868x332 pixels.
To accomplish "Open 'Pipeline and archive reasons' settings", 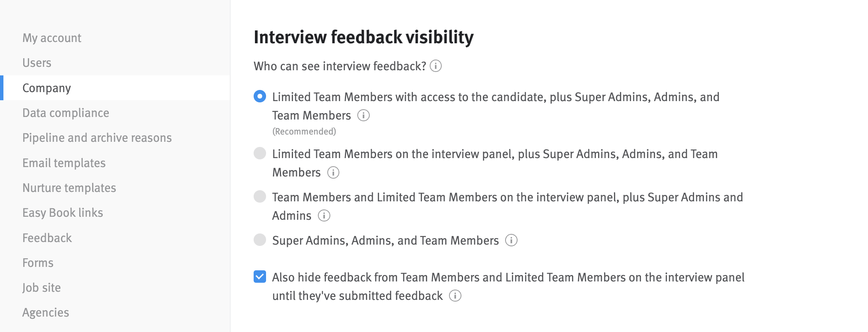I will click(x=97, y=138).
